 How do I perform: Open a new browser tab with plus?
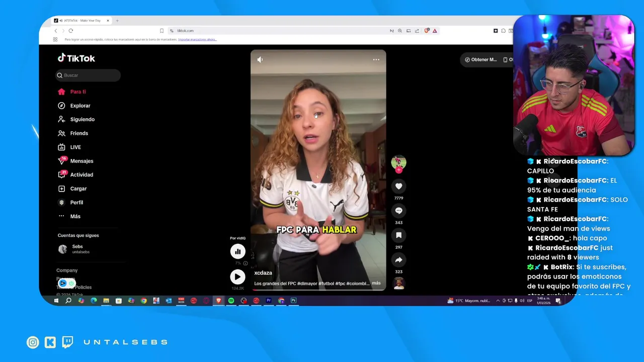point(117,21)
